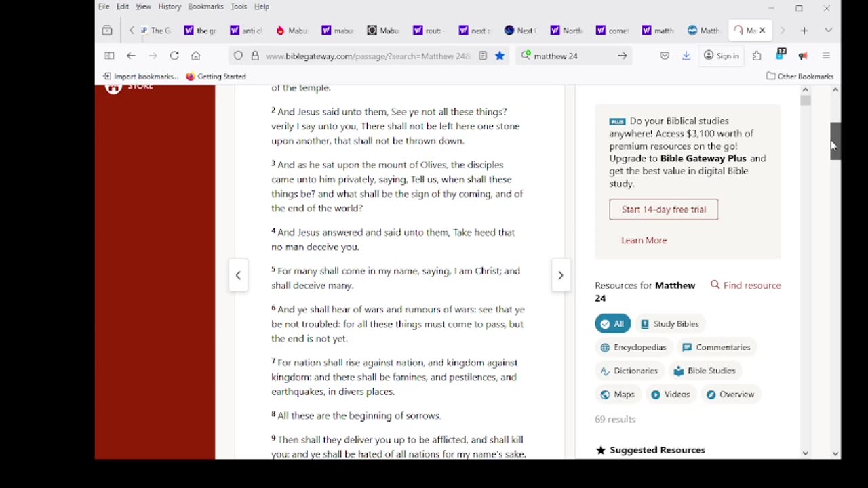Switch to 'anti cl' tab
The image size is (868, 488).
[x=246, y=30]
